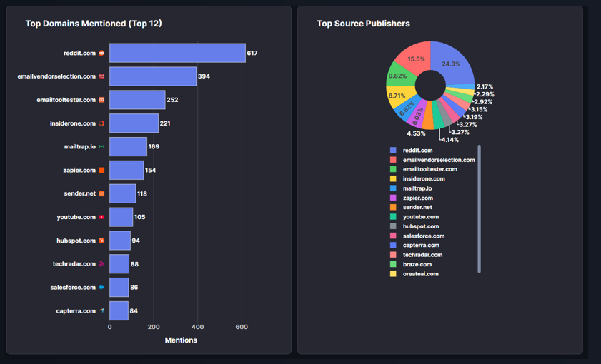Toggle emailtooltester.com legend color swatch

point(393,169)
